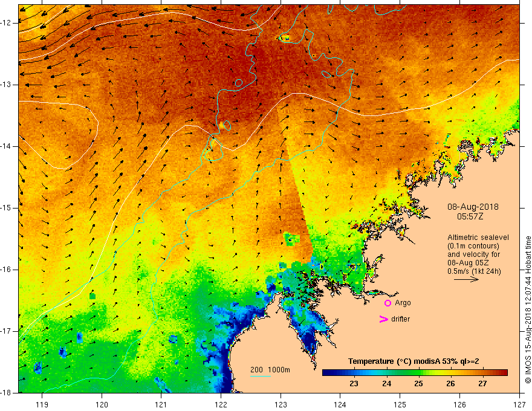
Task: Click the longitude axis label 123
Action: point(281,404)
